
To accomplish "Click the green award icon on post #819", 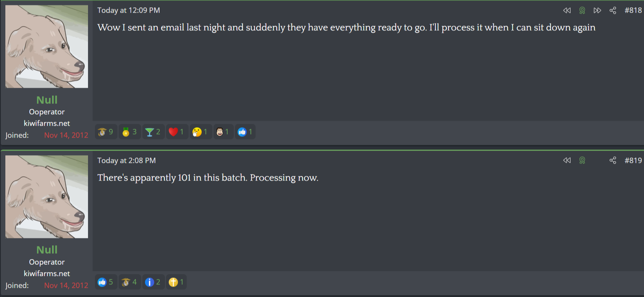I will [582, 160].
